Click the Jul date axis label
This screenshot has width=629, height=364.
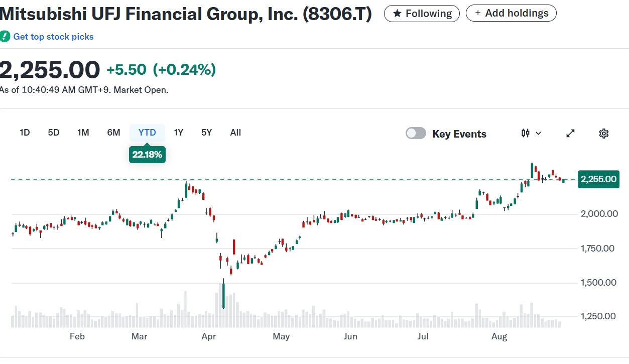click(423, 336)
